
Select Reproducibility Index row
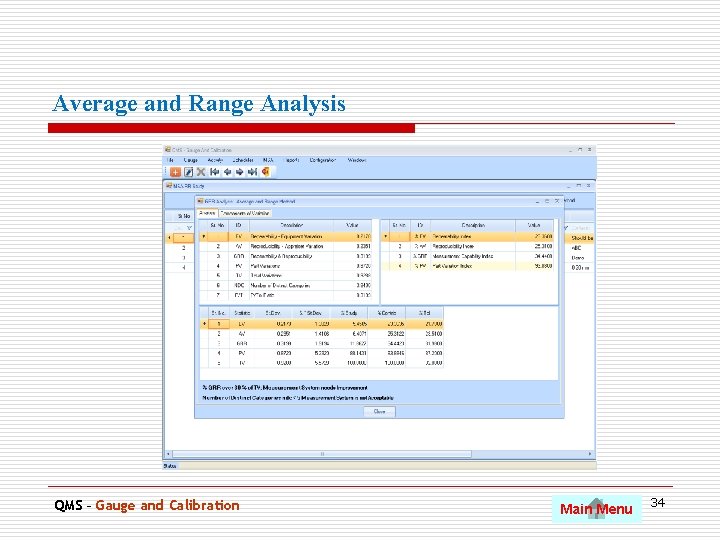(467, 247)
